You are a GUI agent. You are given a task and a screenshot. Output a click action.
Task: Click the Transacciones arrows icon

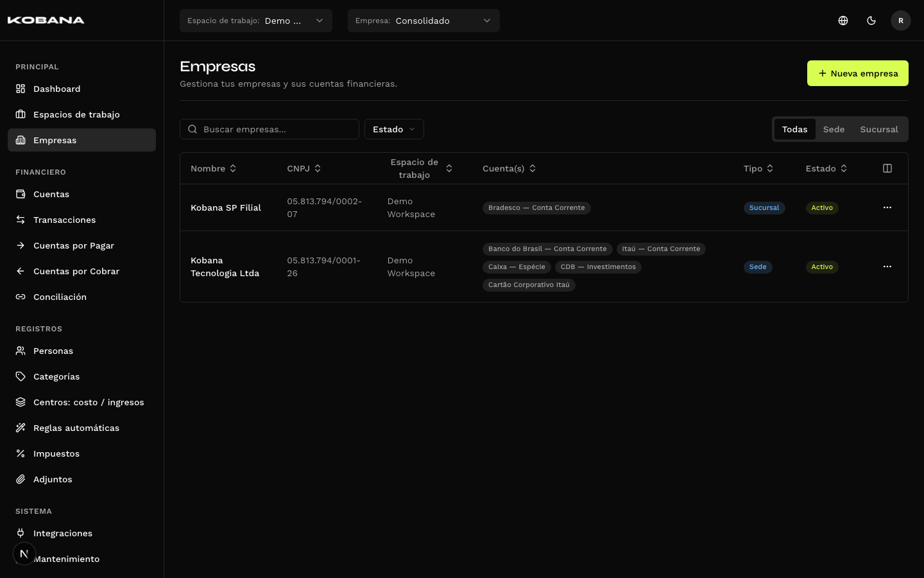click(x=21, y=220)
